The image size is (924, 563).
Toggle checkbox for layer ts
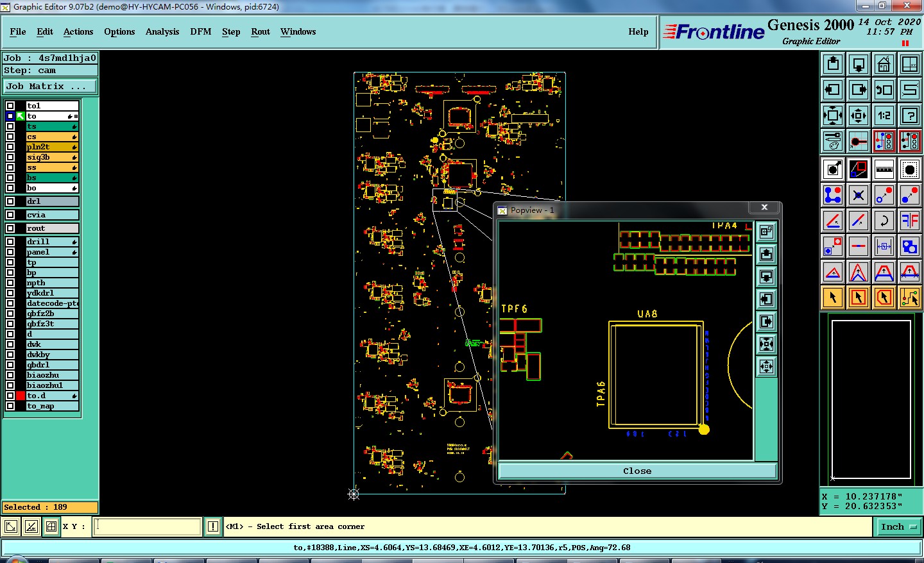10,126
